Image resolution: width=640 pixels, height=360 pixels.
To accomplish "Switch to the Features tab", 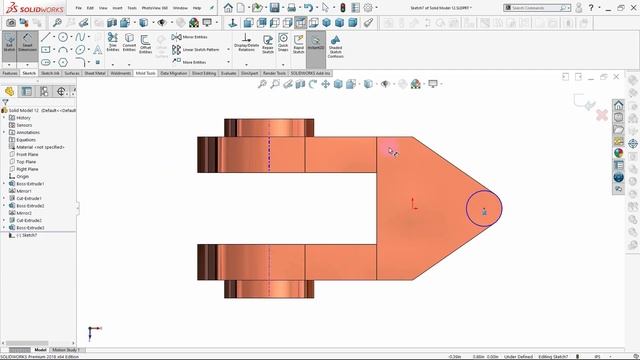I will click(10, 73).
